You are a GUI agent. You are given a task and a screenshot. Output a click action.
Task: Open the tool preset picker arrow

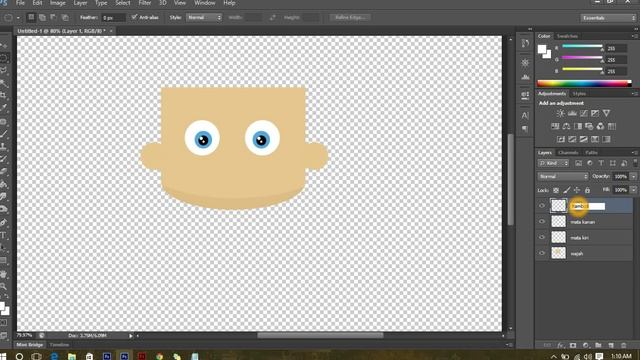(x=18, y=18)
